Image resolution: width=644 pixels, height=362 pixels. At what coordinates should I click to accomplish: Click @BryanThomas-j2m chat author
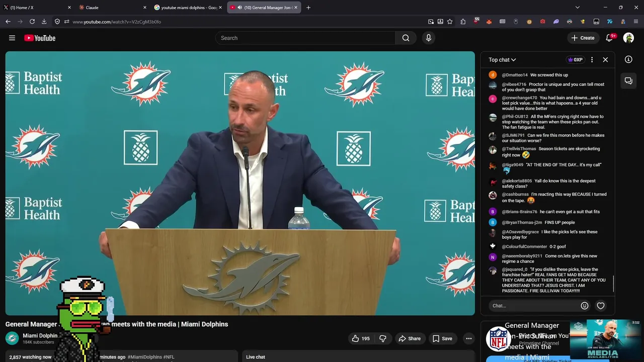522,222
